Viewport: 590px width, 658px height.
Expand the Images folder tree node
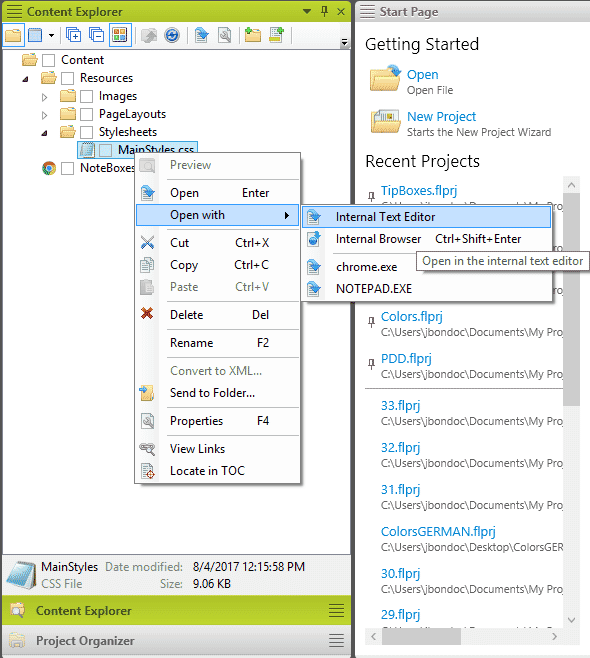(x=44, y=97)
